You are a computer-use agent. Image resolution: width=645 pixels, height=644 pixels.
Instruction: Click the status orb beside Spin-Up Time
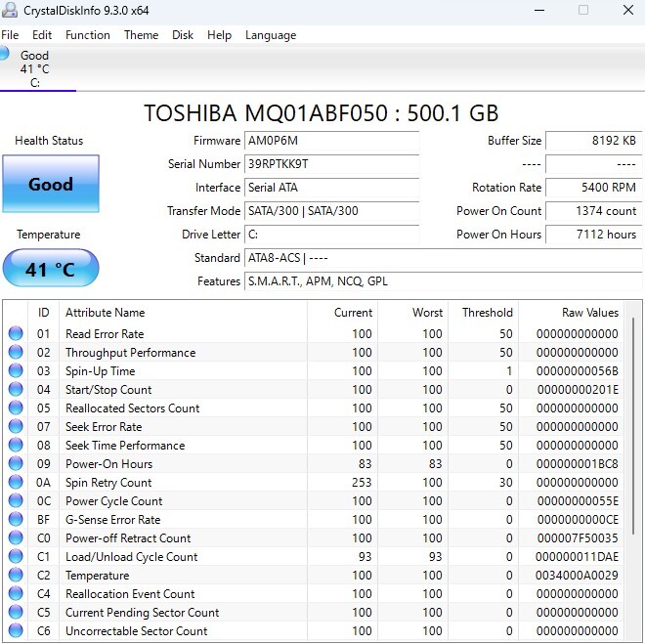click(x=16, y=371)
